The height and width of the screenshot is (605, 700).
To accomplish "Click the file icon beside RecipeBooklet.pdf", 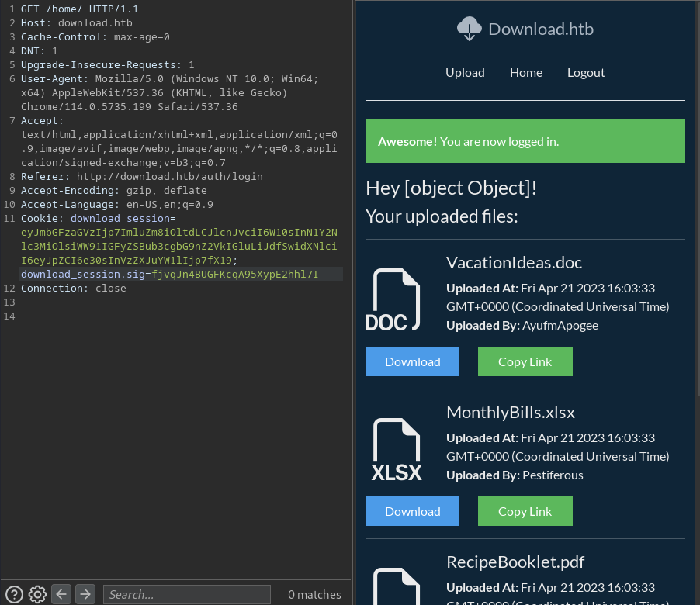I will tap(397, 586).
